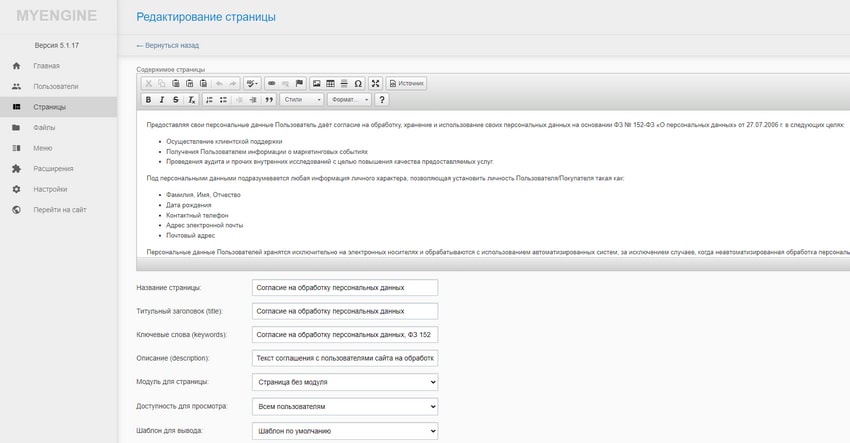This screenshot has width=850, height=443.
Task: Insert a numbered list
Action: [209, 100]
